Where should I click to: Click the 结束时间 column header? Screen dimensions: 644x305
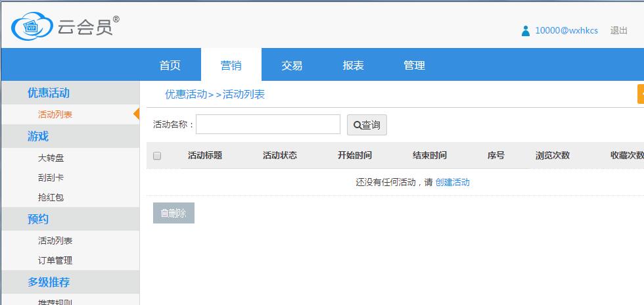coord(430,155)
